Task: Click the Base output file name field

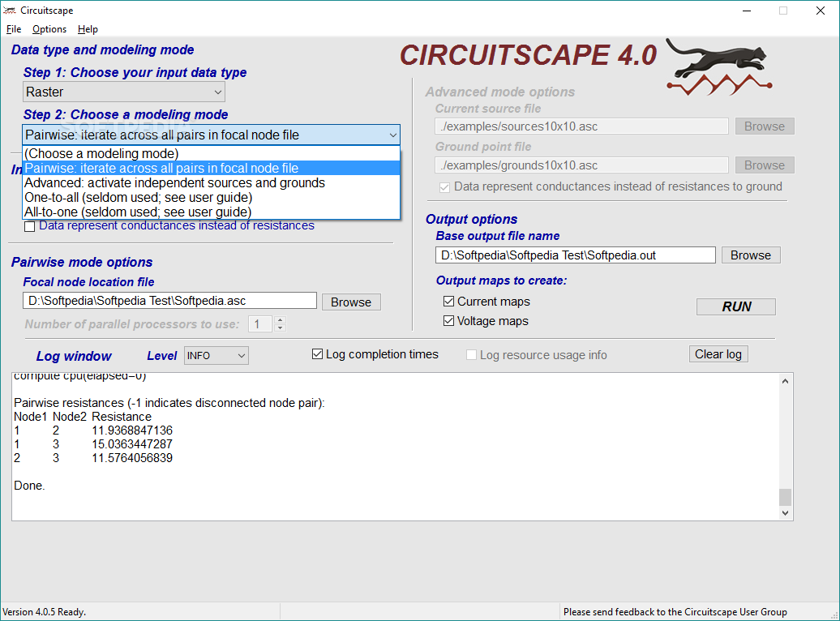Action: [576, 255]
